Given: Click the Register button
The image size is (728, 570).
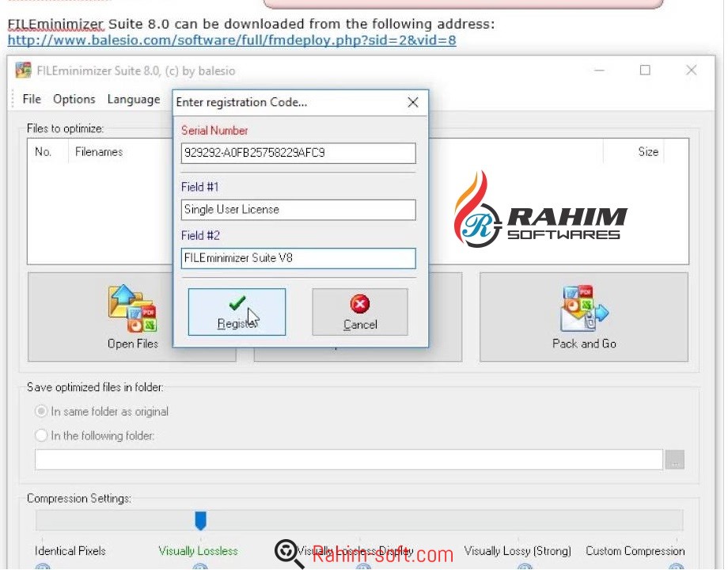Looking at the screenshot, I should click(237, 312).
